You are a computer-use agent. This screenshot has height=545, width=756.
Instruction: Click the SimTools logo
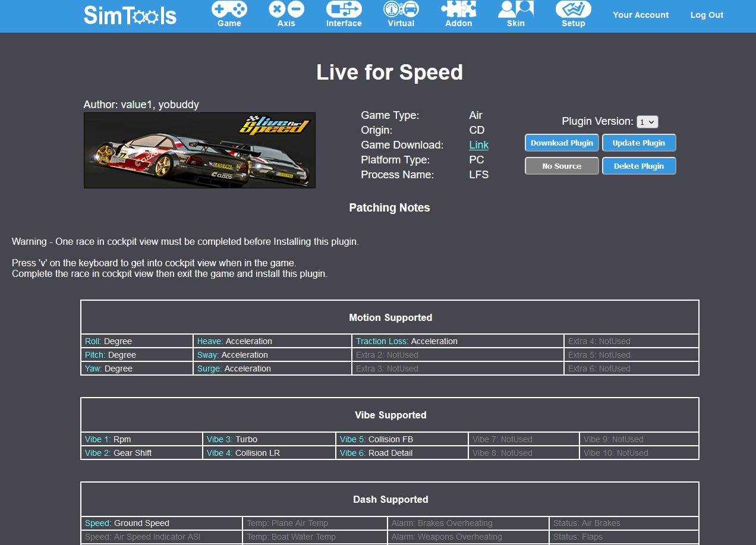(x=130, y=15)
